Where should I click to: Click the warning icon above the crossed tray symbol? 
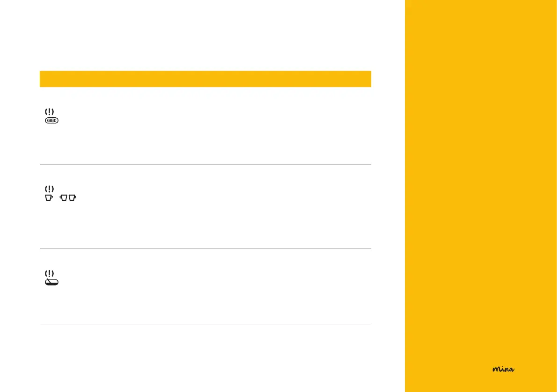pyautogui.click(x=49, y=273)
